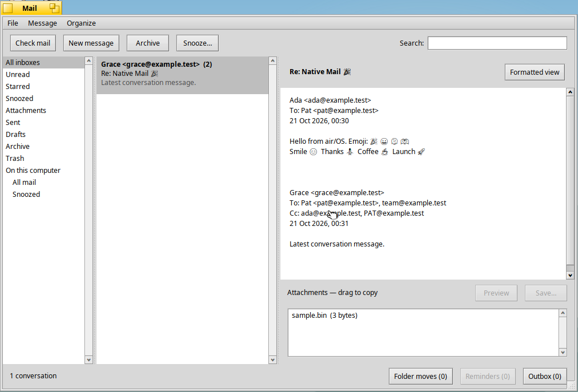The image size is (578, 392).
Task: Click the "Ada <ada@example.test>" sender line
Action: [x=330, y=100]
